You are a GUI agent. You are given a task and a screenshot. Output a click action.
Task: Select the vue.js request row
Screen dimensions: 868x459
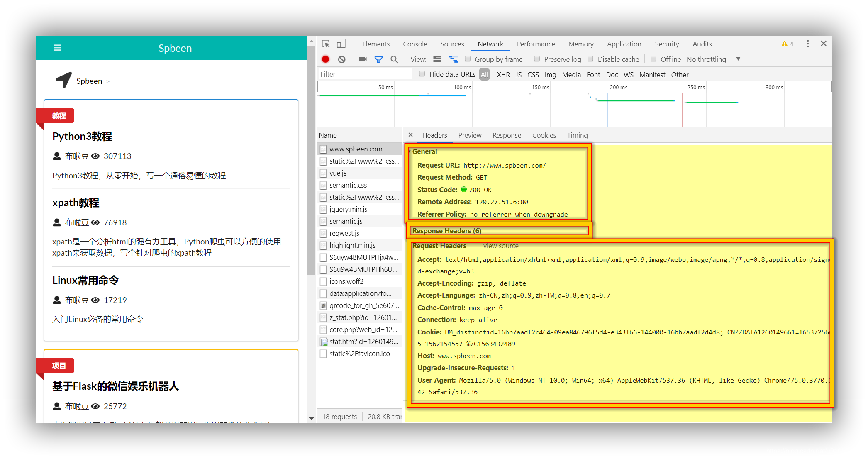pos(360,173)
